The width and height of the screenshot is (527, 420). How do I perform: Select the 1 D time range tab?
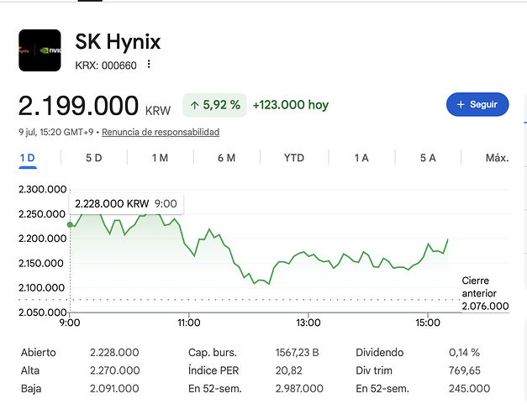pos(28,158)
